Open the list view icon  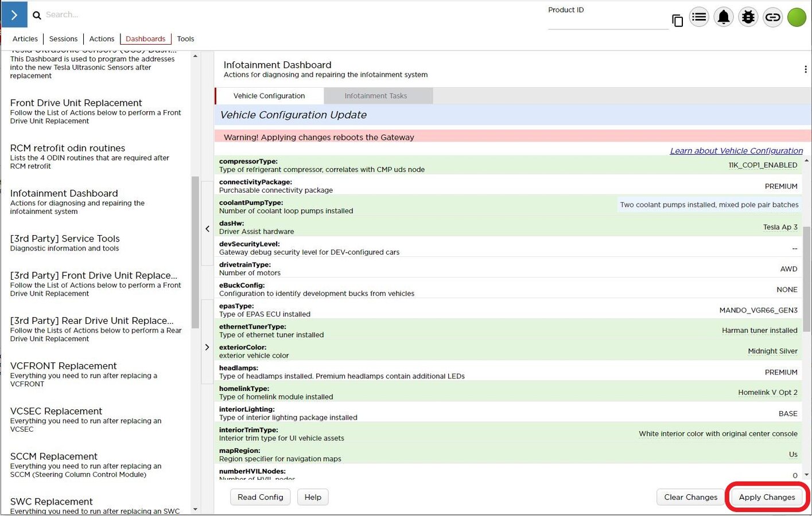click(x=699, y=17)
